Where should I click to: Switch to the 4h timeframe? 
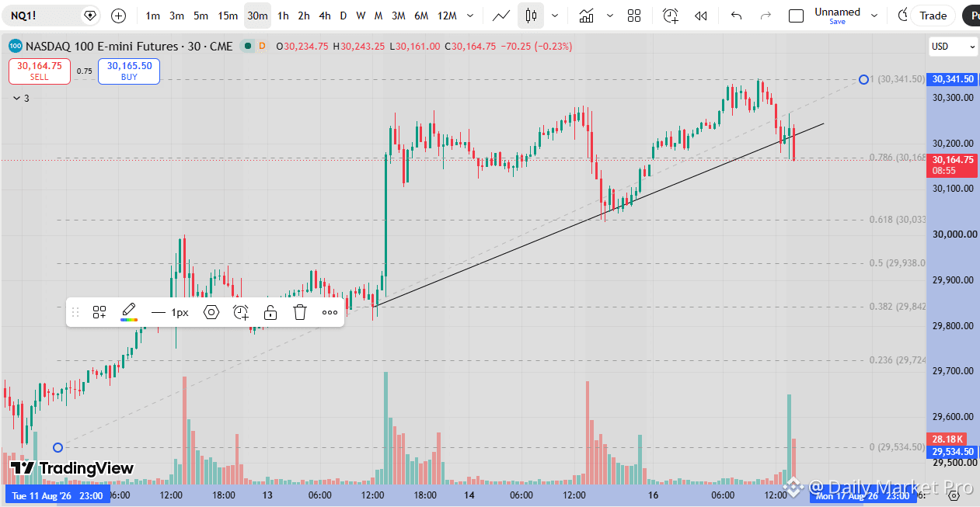point(325,16)
